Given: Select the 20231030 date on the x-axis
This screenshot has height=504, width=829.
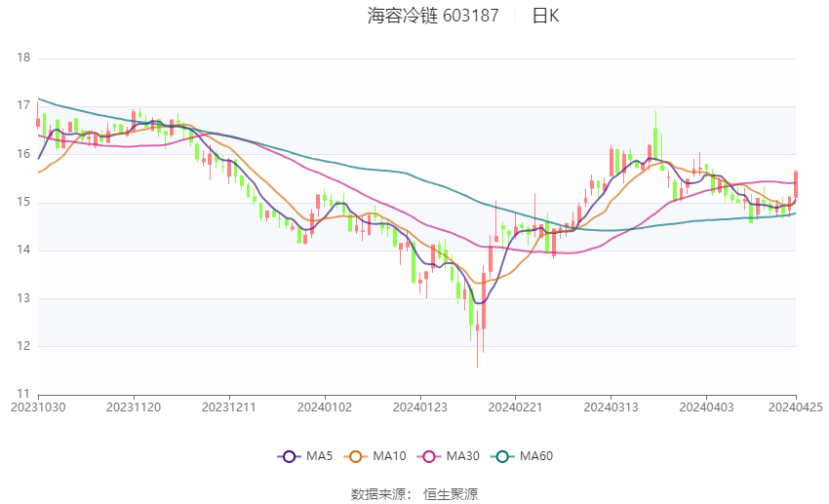Looking at the screenshot, I should pyautogui.click(x=38, y=407).
